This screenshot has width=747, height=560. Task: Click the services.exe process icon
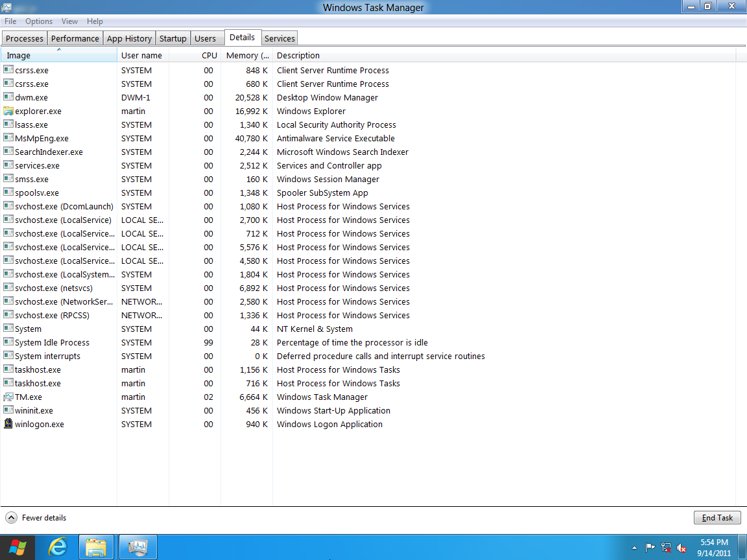point(8,165)
